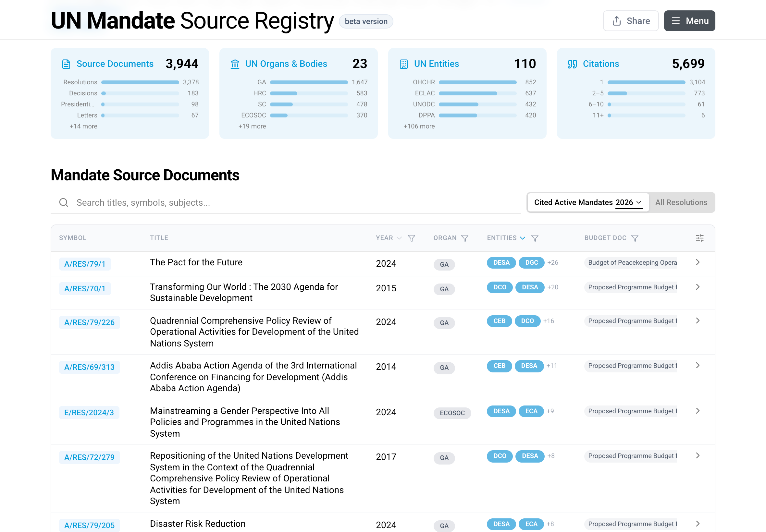Click the Resolutions bar in Source Documents
766x532 pixels.
point(140,82)
